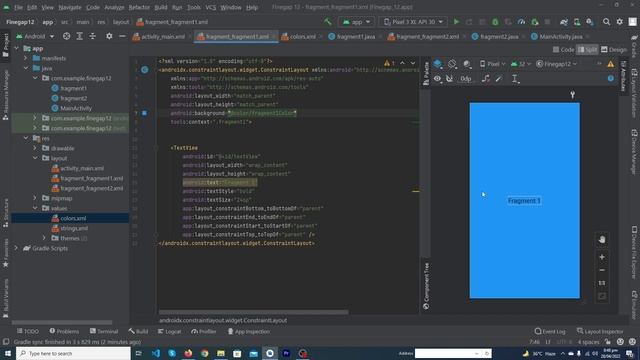Open the app run configuration dropdown
Screen dimensions: 640x360
[x=356, y=22]
